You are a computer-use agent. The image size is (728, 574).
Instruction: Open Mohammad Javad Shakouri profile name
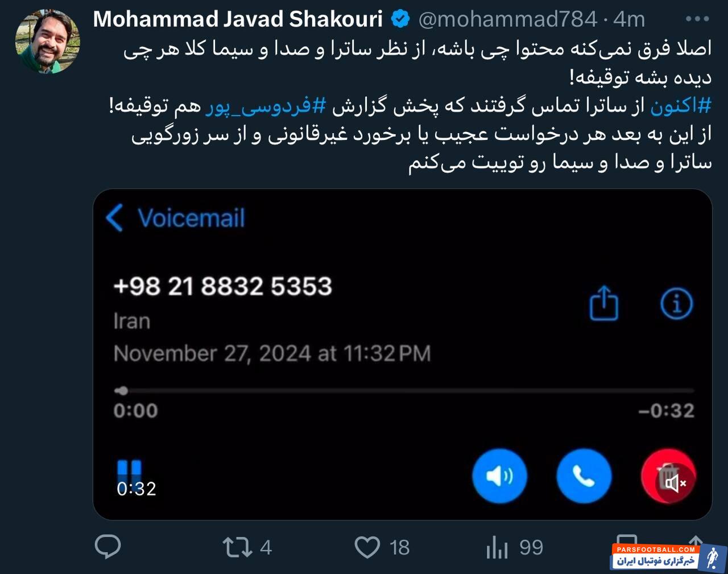pyautogui.click(x=238, y=19)
